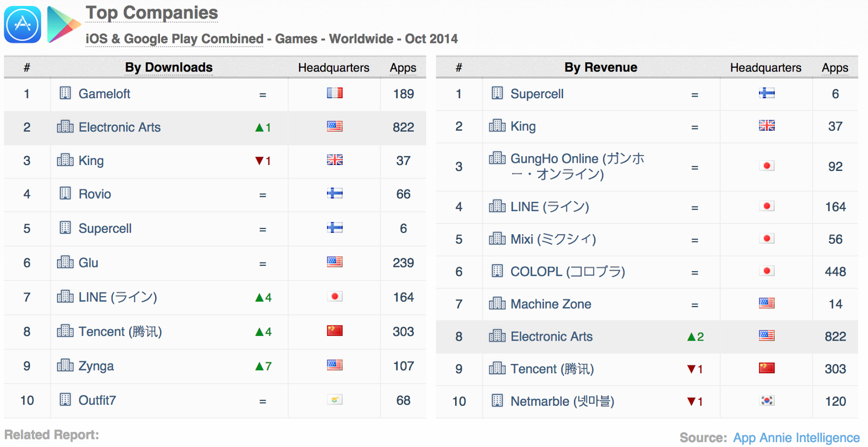Image resolution: width=868 pixels, height=447 pixels.
Task: Click the By Downloads column header
Action: [x=169, y=67]
